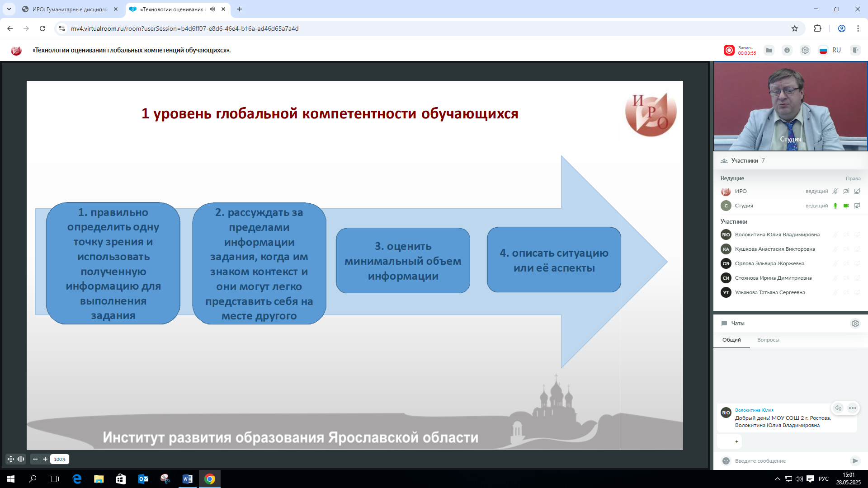Screen dimensions: 868x488
Task: Open the tab search dropdown chevron
Action: click(x=9, y=9)
